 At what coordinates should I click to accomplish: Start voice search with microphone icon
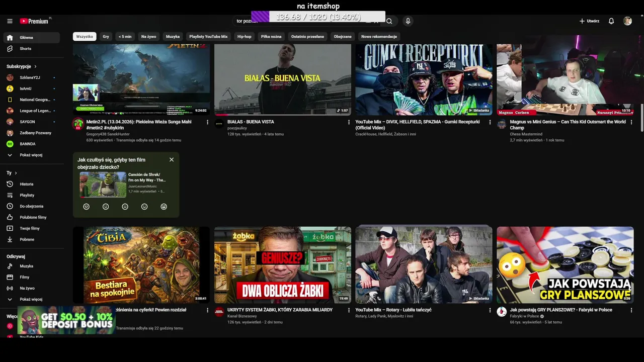coord(408,21)
